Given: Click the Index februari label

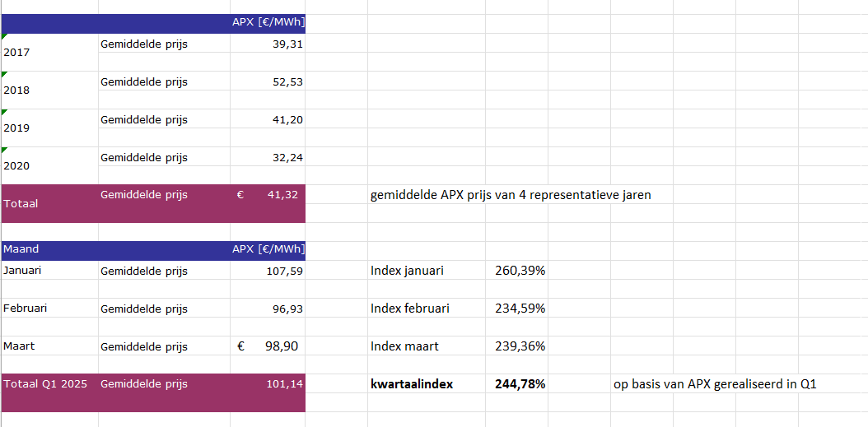Looking at the screenshot, I should (x=409, y=309).
